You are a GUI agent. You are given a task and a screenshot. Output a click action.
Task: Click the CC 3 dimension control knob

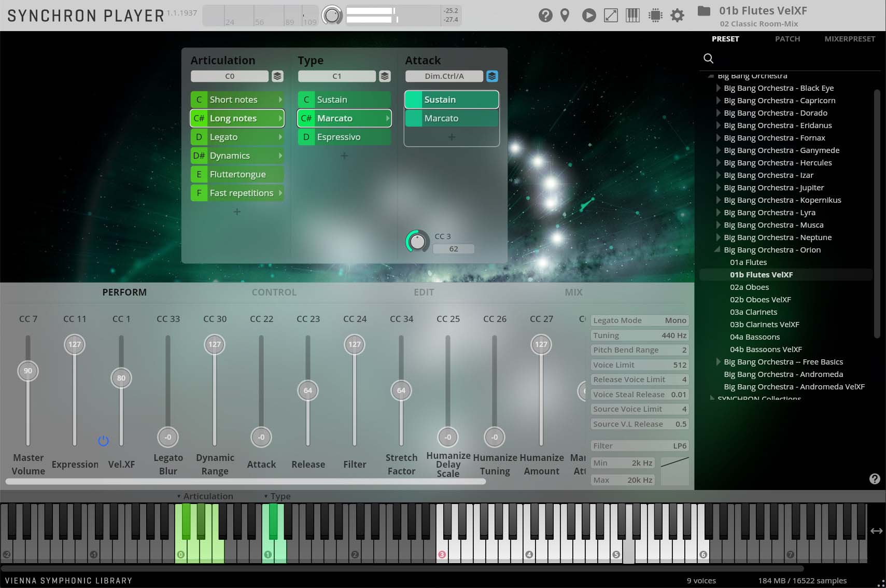point(417,242)
